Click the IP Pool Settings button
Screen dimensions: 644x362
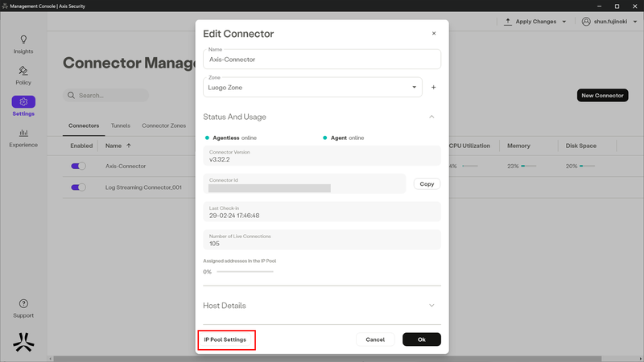point(225,339)
